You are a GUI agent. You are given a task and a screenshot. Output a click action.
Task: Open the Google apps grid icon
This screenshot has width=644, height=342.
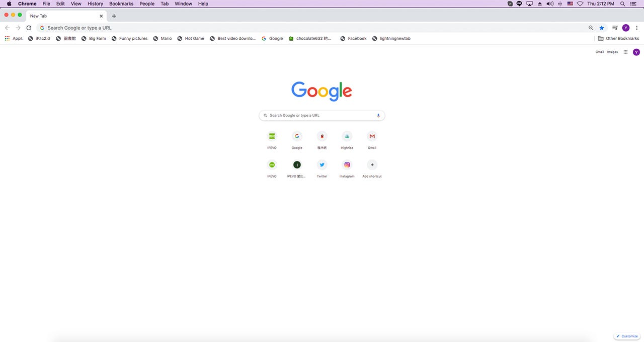[625, 52]
